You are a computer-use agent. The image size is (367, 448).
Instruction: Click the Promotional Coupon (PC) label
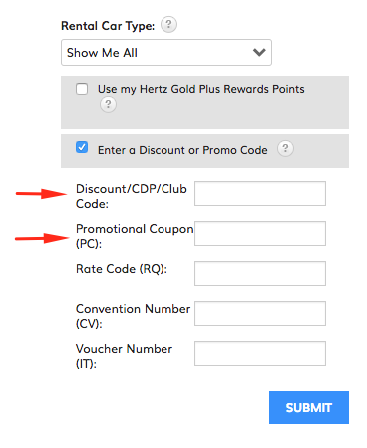(135, 236)
